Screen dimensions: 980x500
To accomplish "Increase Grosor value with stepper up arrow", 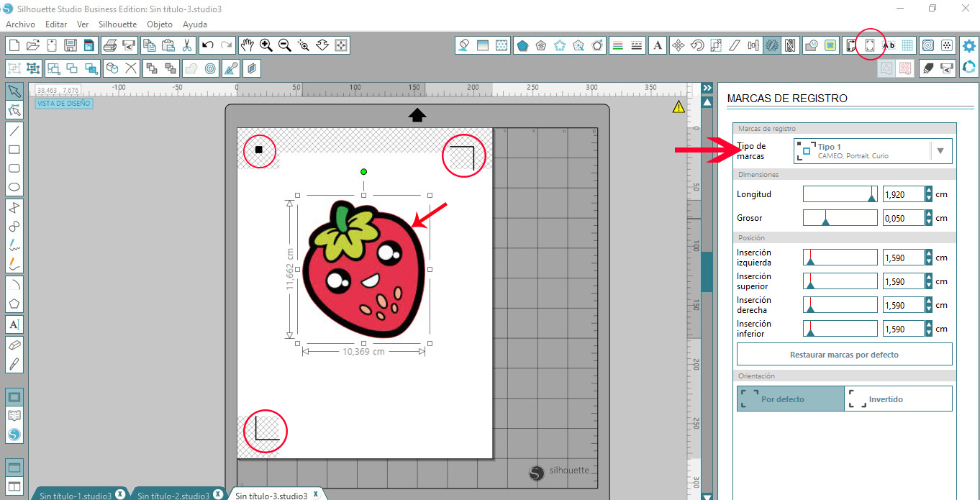I will pyautogui.click(x=929, y=214).
